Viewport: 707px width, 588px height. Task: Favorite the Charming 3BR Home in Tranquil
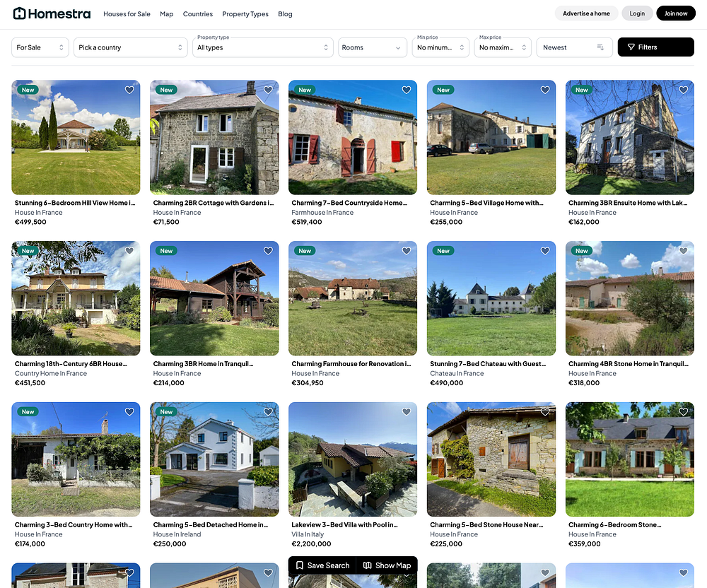268,250
